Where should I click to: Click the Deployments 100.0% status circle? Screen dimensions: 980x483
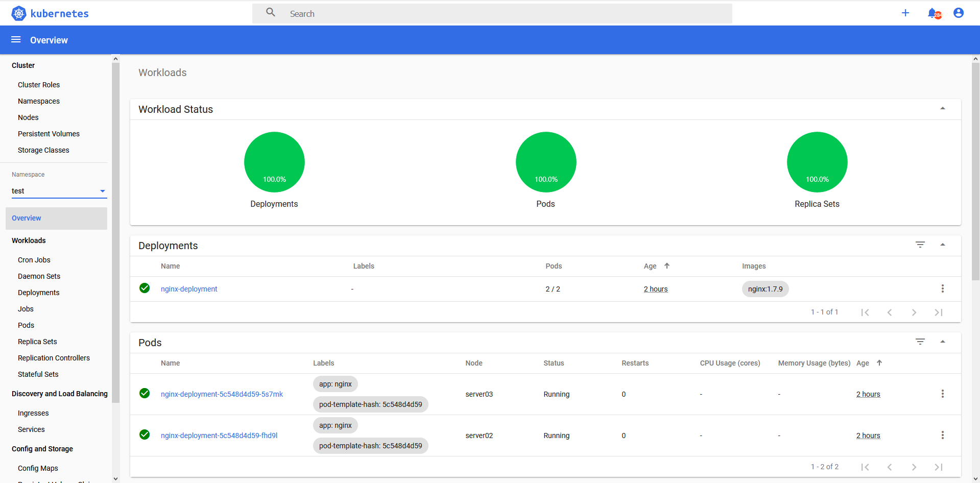274,162
